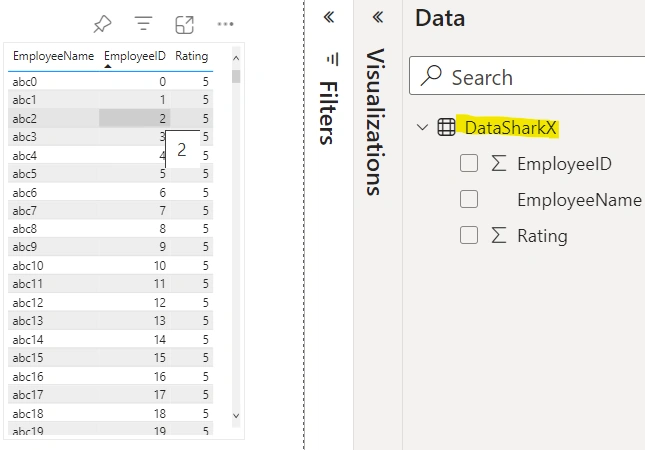This screenshot has height=450, width=645.
Task: Click the Search field in Data pane
Action: [x=527, y=76]
